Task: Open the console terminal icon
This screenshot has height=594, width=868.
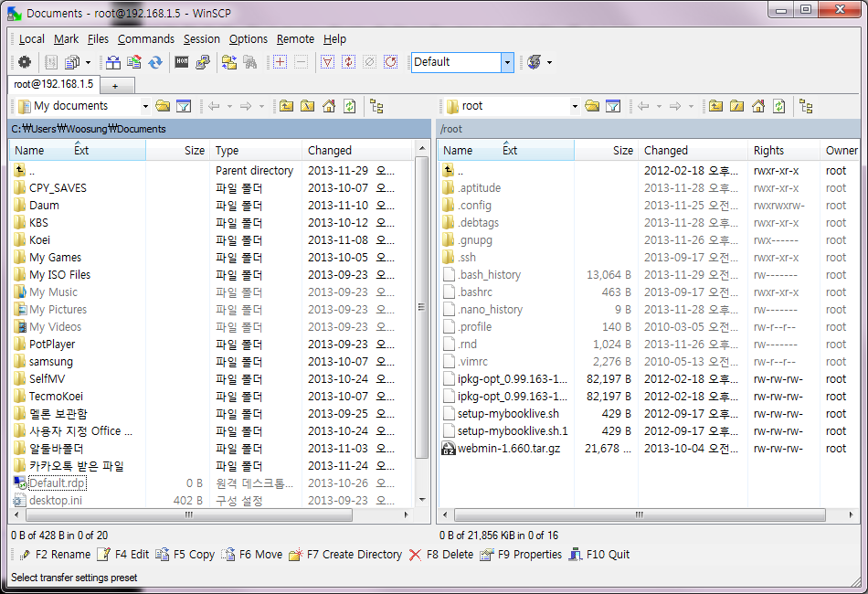Action: point(182,62)
